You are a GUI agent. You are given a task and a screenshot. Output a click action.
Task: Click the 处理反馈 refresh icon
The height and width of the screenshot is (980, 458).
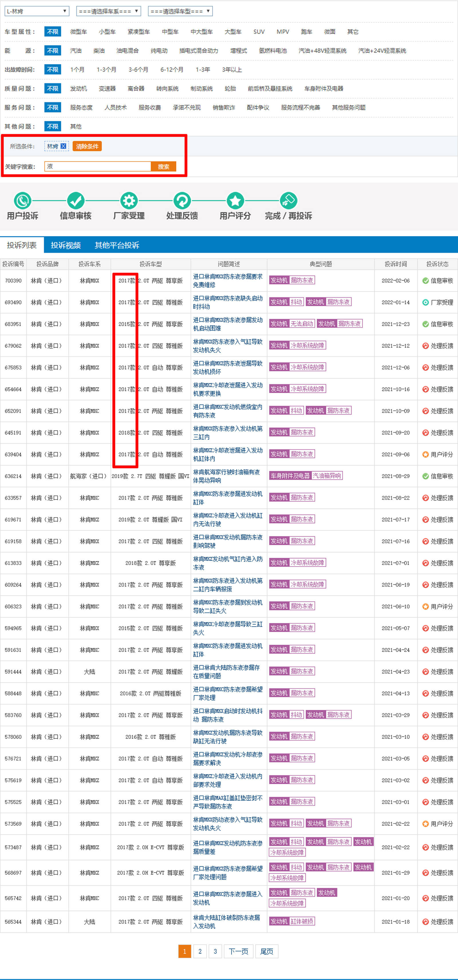tap(182, 201)
